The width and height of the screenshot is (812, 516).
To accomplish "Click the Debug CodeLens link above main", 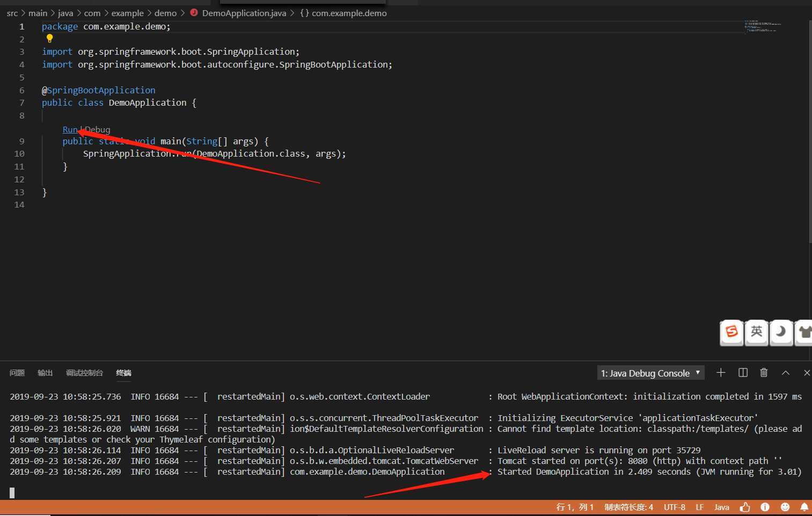I will 97,129.
